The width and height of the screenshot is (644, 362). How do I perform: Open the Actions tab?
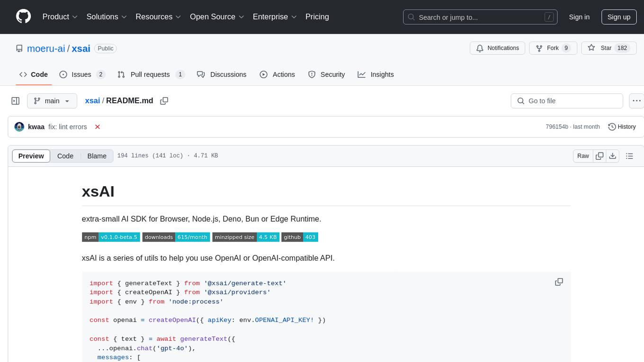[x=277, y=74]
